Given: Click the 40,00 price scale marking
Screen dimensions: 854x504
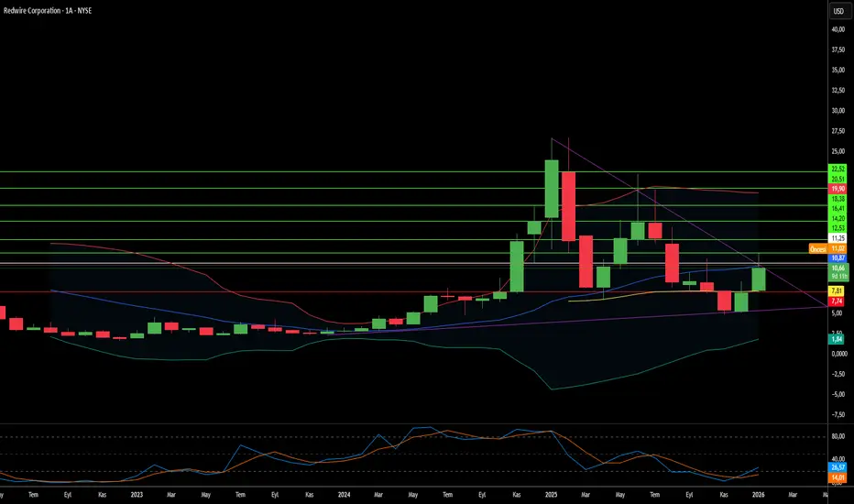Looking at the screenshot, I should pyautogui.click(x=838, y=29).
